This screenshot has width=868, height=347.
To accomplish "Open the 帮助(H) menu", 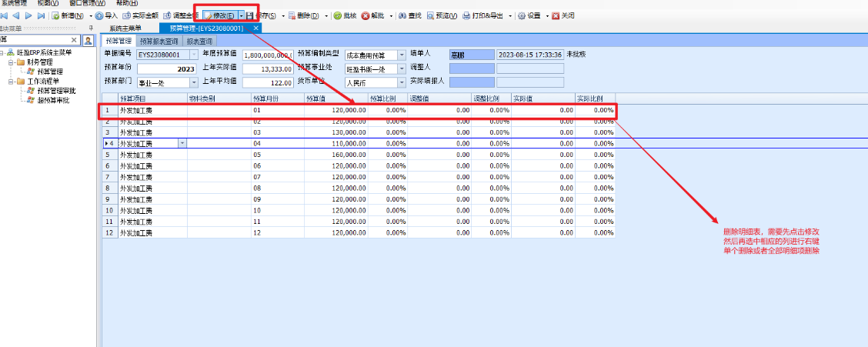I will point(127,3).
